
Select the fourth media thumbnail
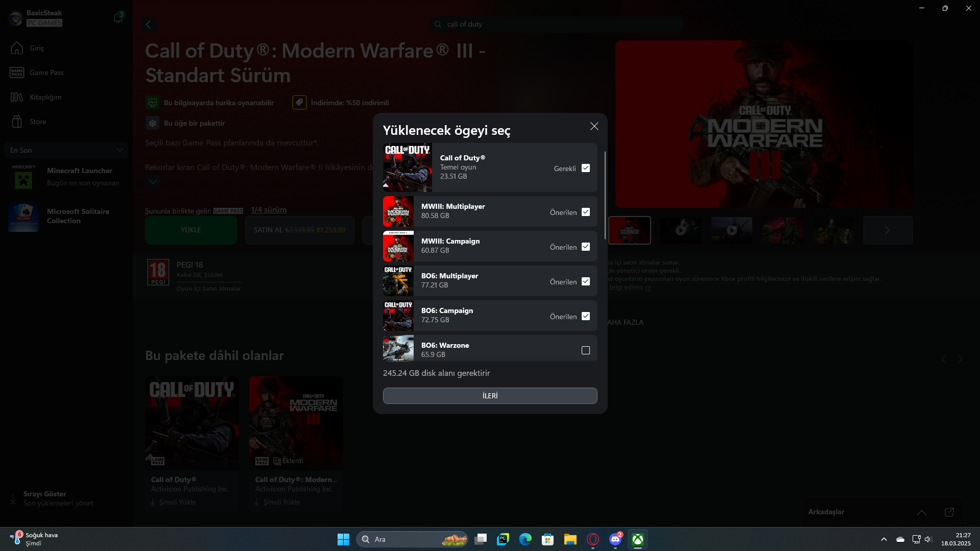click(783, 230)
